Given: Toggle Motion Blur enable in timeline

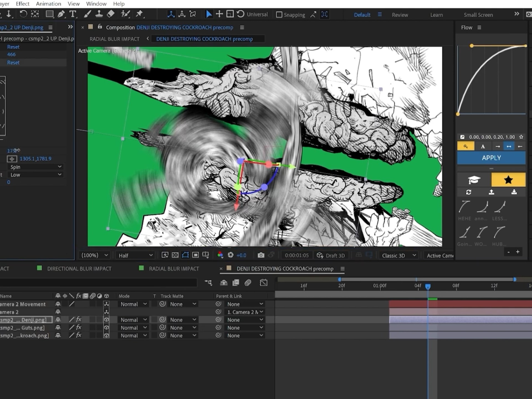Looking at the screenshot, I should pyautogui.click(x=248, y=283).
